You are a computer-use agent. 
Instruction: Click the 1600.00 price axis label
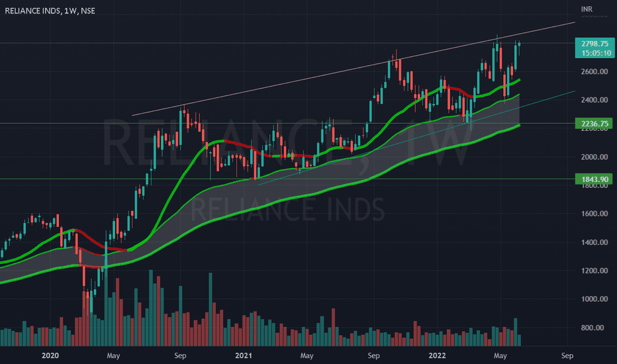594,214
